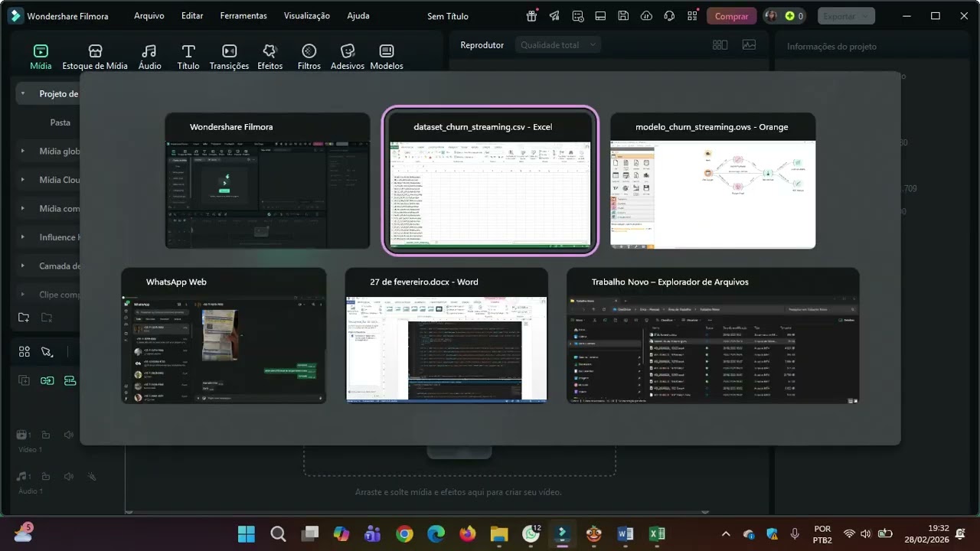Open the QR apps grid icon
The height and width of the screenshot is (551, 980).
pyautogui.click(x=692, y=15)
